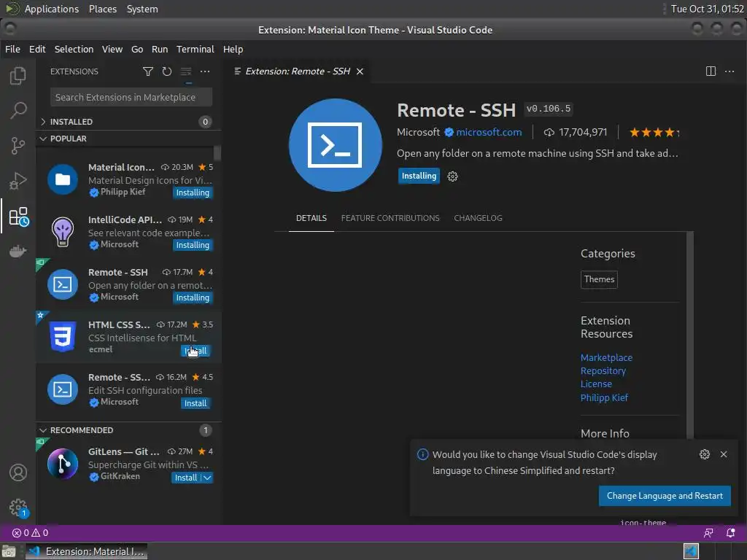
Task: Open the feedback icon in status bar
Action: coord(708,533)
